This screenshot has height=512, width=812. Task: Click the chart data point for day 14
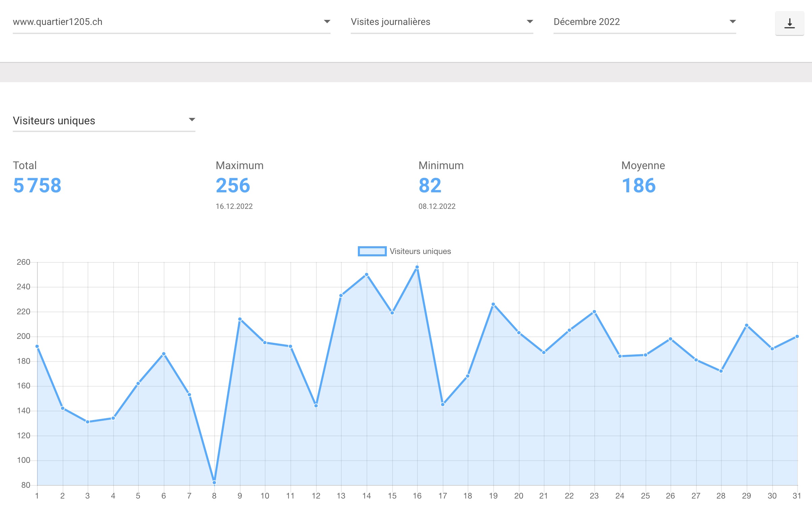point(367,275)
